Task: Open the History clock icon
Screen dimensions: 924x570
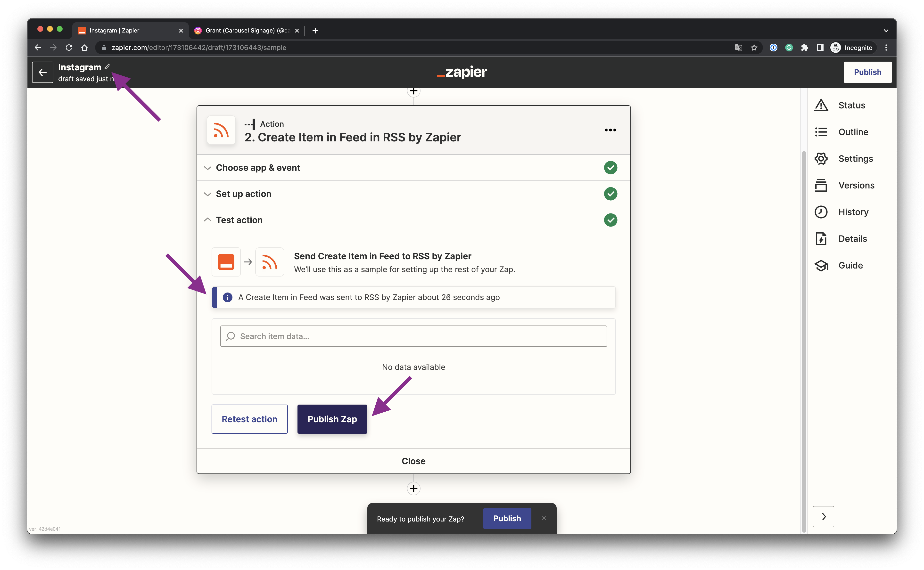Action: click(821, 212)
